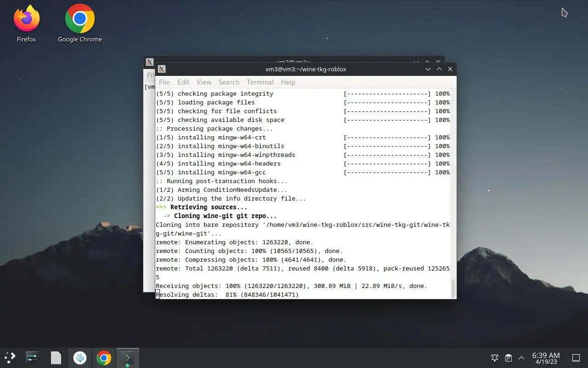The height and width of the screenshot is (368, 588).
Task: Click the 'Cloning wine-git git repo...' line
Action: tap(220, 216)
